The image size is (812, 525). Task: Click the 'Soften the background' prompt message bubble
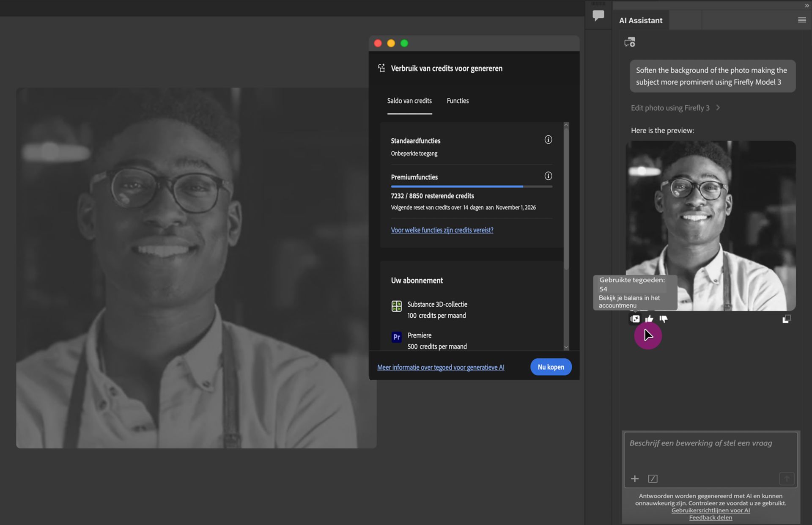tap(712, 76)
